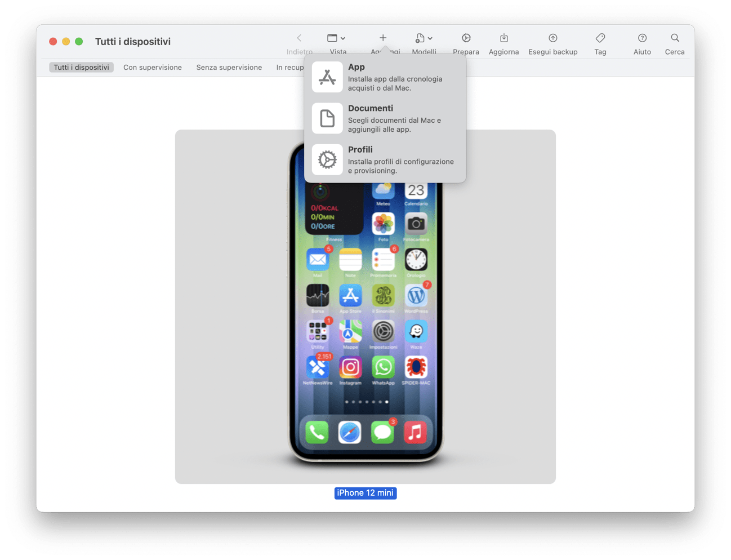Choose App from the Aggiungi popover

pyautogui.click(x=385, y=77)
